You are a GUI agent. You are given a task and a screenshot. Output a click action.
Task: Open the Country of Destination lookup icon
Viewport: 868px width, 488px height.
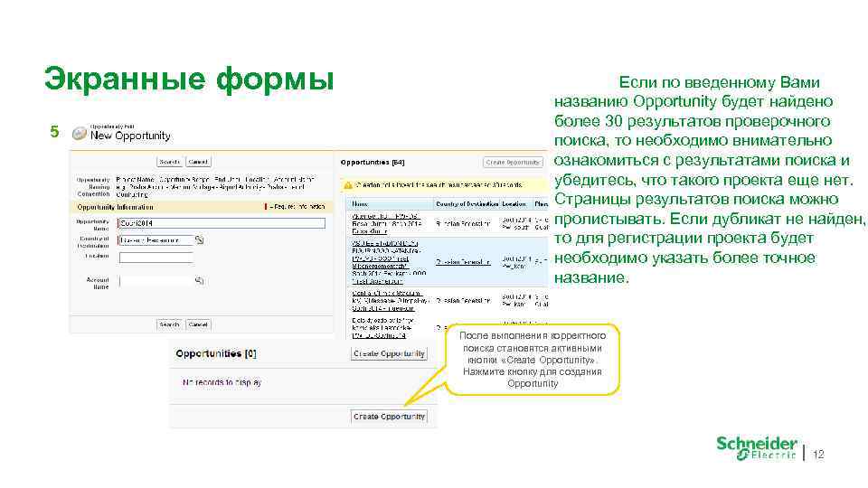199,239
